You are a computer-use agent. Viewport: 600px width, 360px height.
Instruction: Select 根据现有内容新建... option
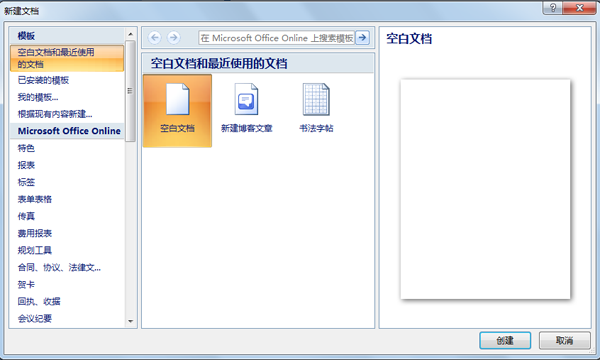point(55,114)
